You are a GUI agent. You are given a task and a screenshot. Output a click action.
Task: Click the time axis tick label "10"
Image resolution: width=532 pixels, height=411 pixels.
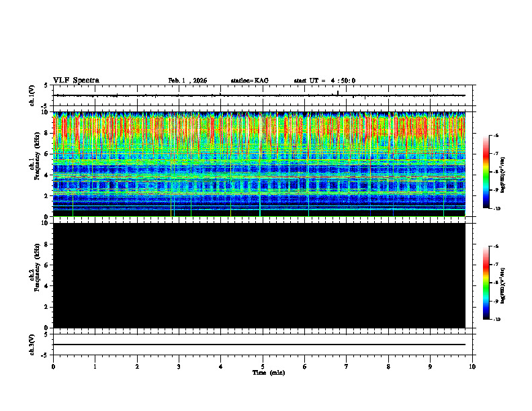tap(472, 367)
